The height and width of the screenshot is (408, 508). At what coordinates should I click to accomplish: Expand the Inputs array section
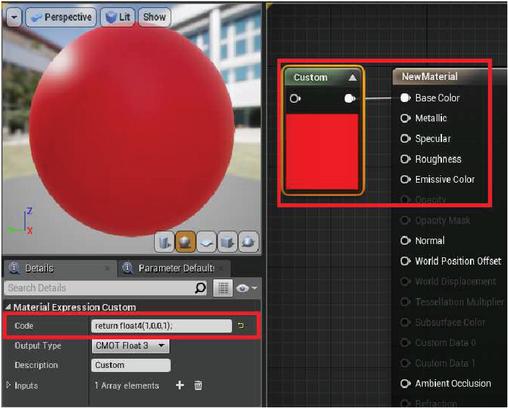pos(8,385)
